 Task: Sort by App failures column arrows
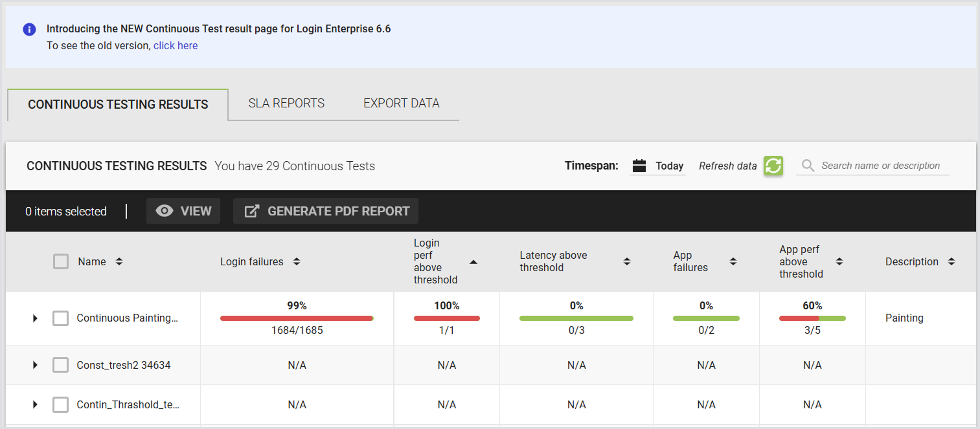pyautogui.click(x=733, y=261)
